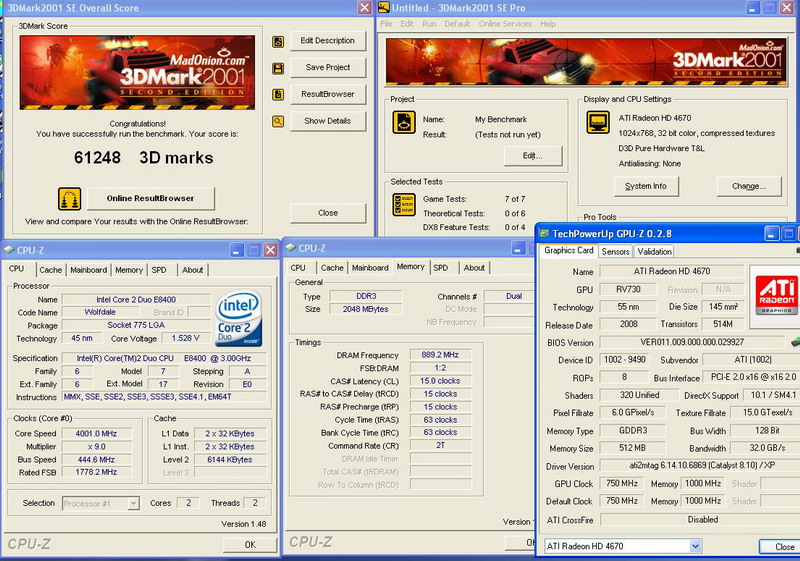Viewport: 800px width, 561px height.
Task: Click the 3DMark2001 banner in Overall Score window
Action: pos(137,72)
